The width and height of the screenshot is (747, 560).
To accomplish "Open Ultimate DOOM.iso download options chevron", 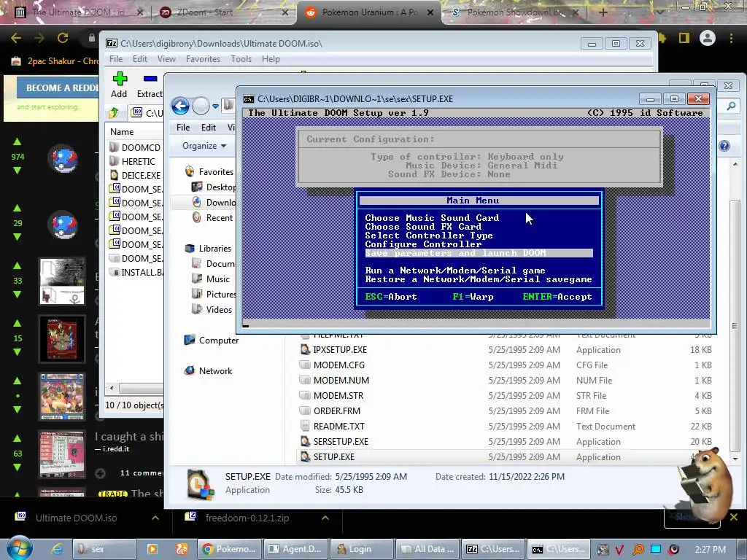I will [x=155, y=518].
